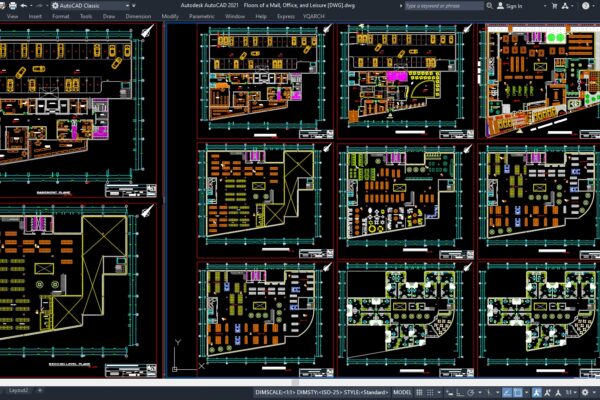Open object snap settings dropdown arrow
This screenshot has height=400, width=600.
pyautogui.click(x=527, y=392)
